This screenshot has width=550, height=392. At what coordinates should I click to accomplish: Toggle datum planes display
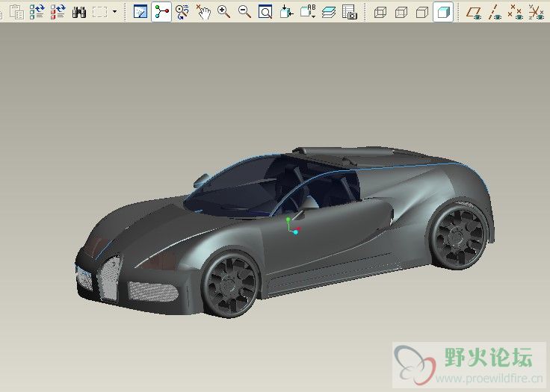(x=474, y=12)
